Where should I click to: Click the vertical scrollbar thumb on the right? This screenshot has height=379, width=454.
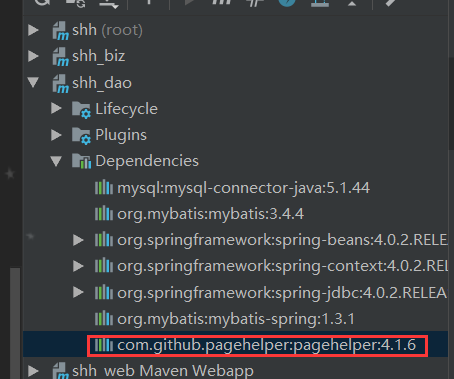451,103
